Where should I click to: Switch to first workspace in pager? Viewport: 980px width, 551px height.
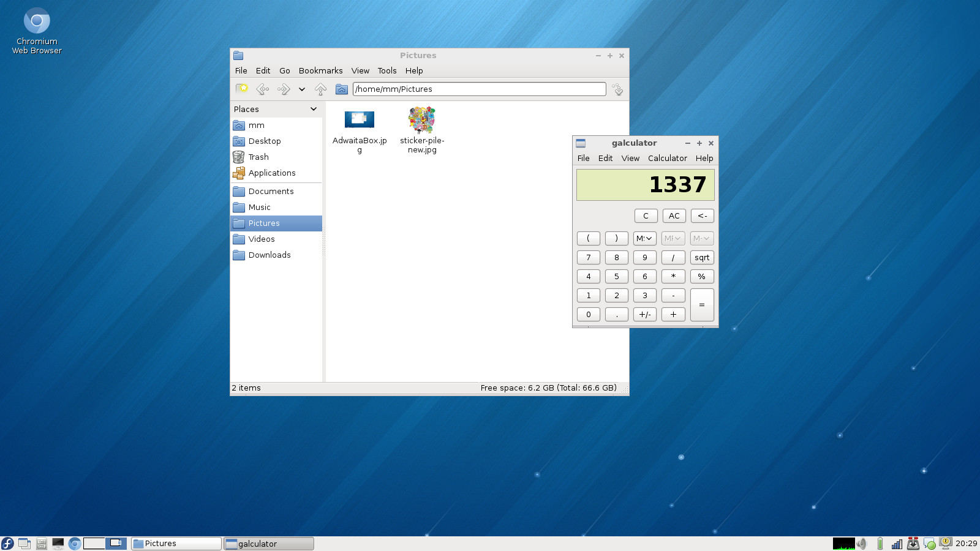coord(94,543)
